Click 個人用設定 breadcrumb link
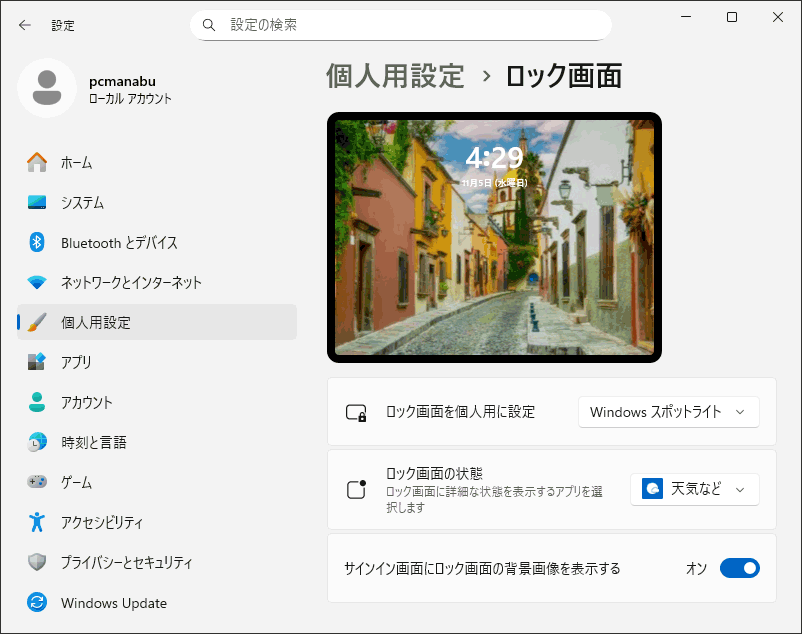 pyautogui.click(x=395, y=76)
